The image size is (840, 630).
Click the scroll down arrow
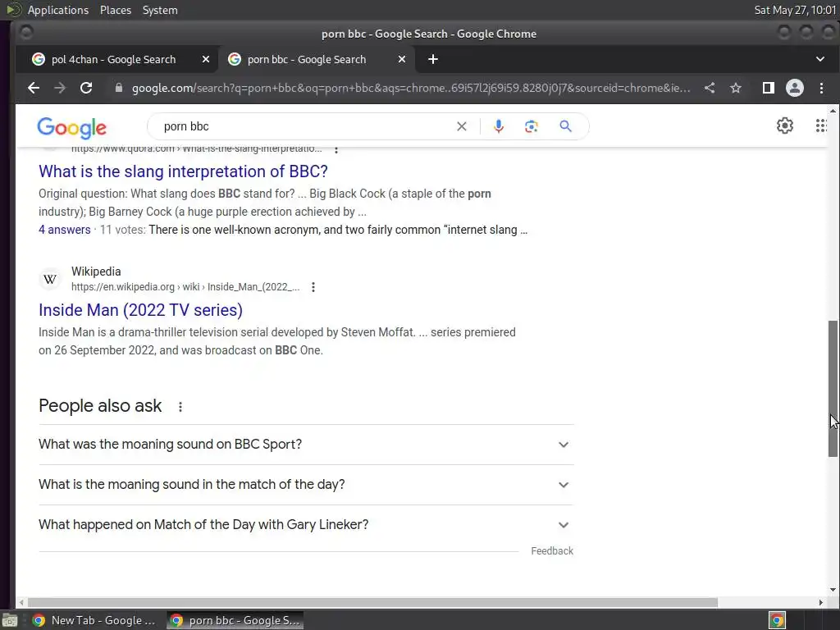coord(833,591)
